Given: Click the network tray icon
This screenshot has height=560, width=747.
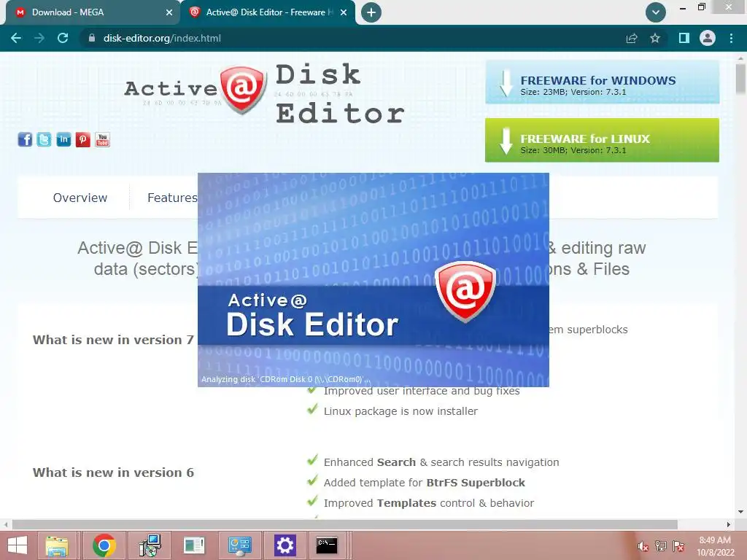Looking at the screenshot, I should click(661, 546).
